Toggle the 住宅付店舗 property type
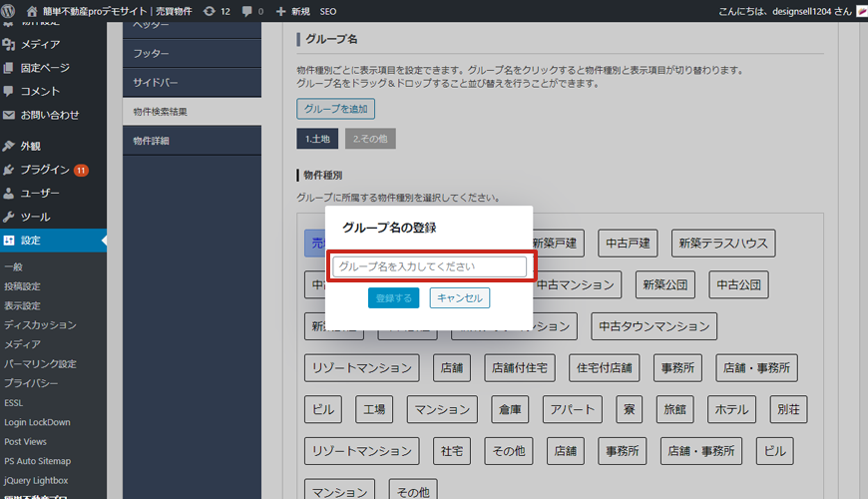This screenshot has width=868, height=499. pos(604,367)
